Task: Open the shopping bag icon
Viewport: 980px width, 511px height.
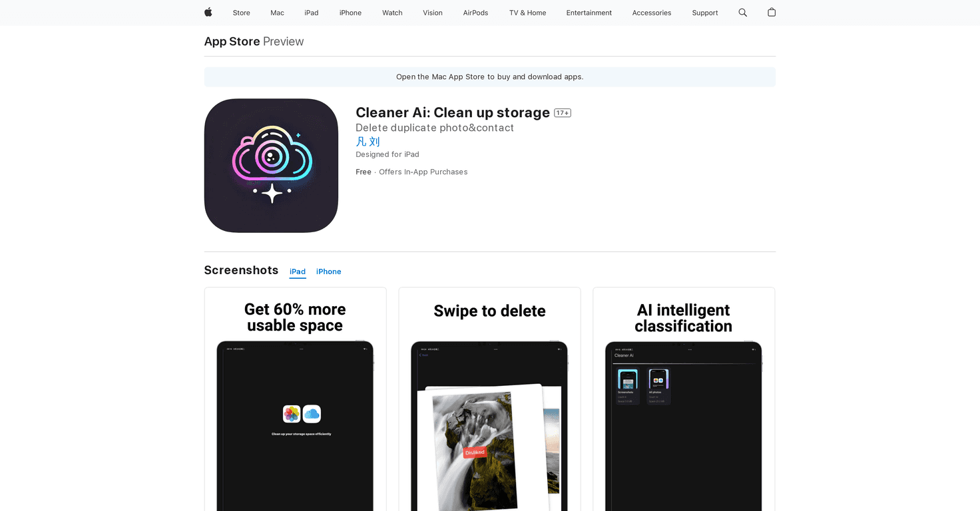Action: point(772,12)
